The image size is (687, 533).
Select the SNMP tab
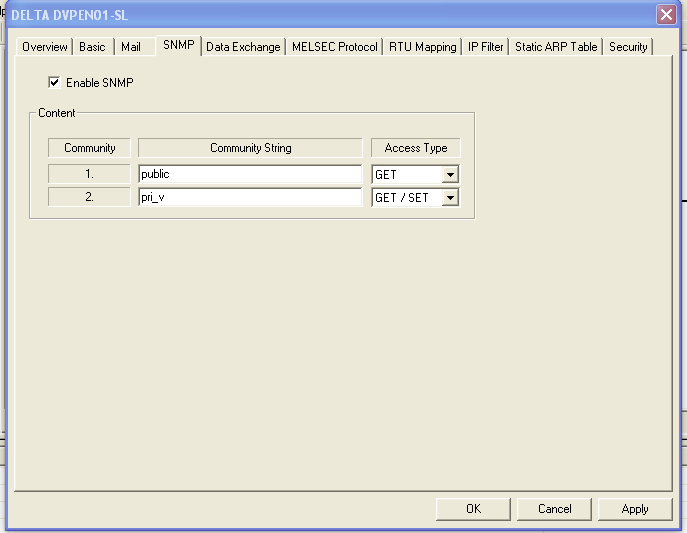[x=179, y=45]
